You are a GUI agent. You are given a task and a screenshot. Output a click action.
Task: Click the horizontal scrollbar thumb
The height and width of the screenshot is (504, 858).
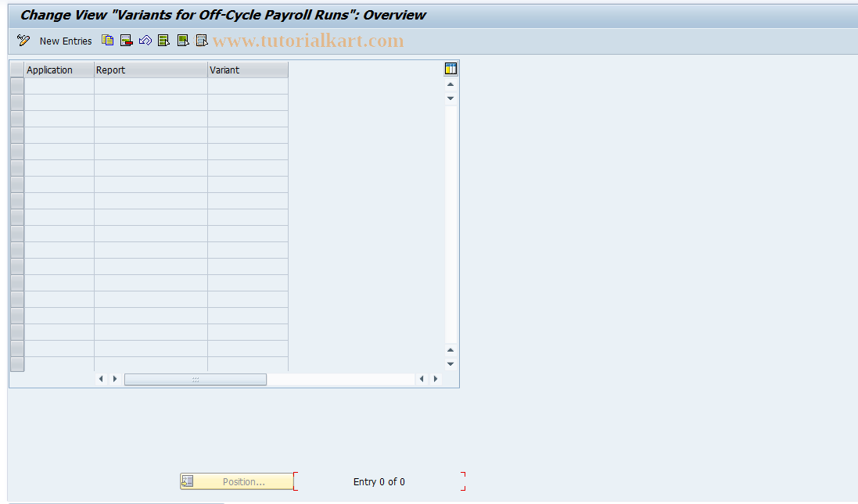coord(196,379)
